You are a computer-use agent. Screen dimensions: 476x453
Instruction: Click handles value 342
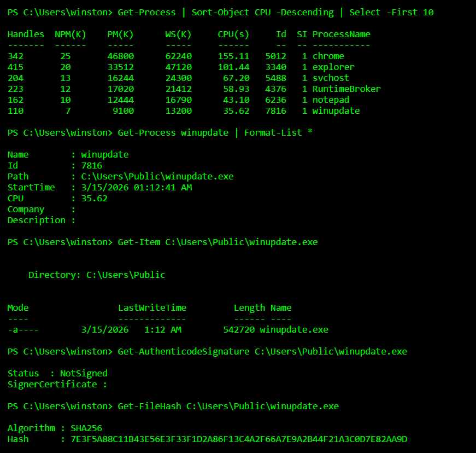click(15, 56)
